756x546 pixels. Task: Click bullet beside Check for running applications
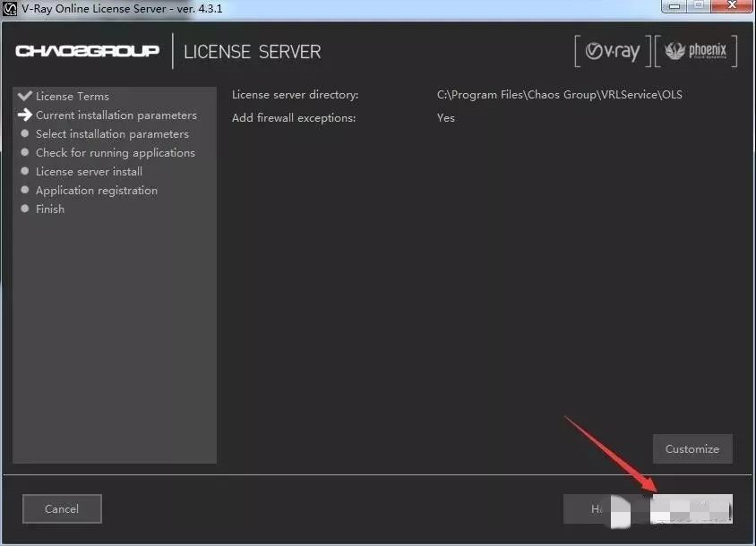pos(25,152)
